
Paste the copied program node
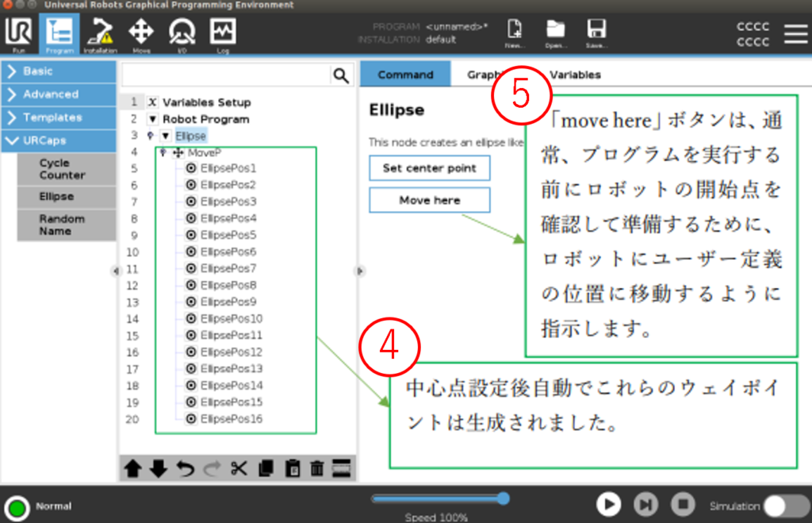(x=293, y=468)
